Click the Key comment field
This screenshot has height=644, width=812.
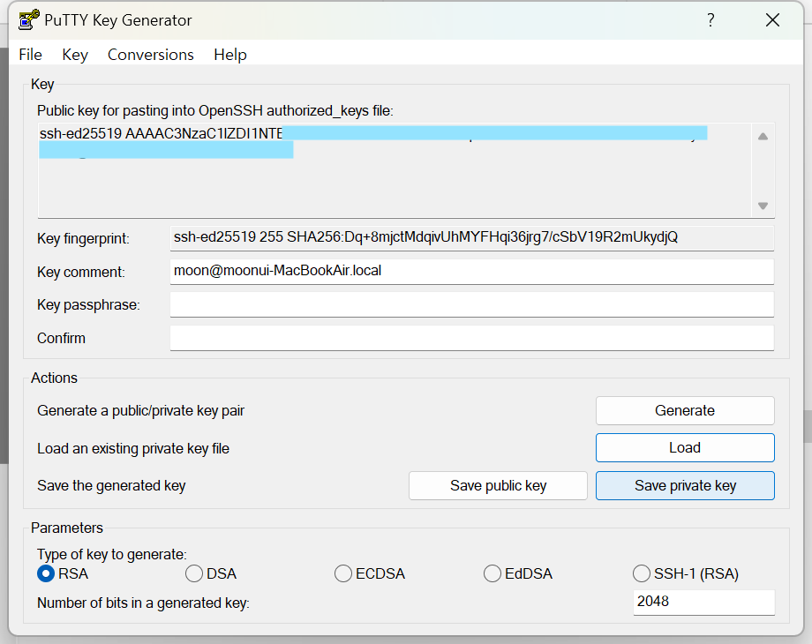472,271
